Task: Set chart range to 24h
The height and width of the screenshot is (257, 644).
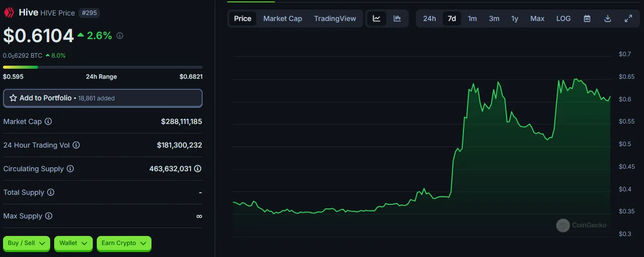Action: (429, 19)
